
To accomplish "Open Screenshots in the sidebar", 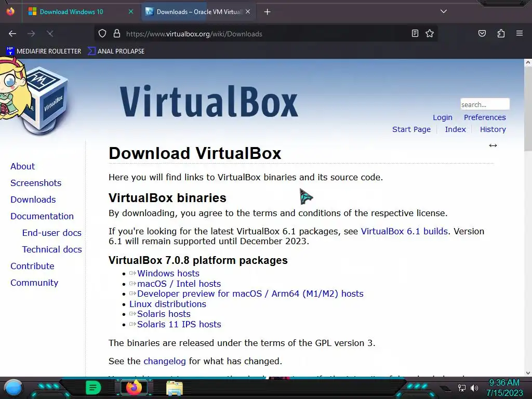I will (x=36, y=183).
